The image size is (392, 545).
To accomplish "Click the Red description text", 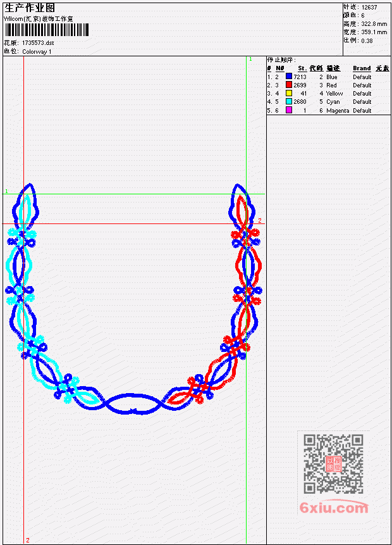I will [x=331, y=85].
